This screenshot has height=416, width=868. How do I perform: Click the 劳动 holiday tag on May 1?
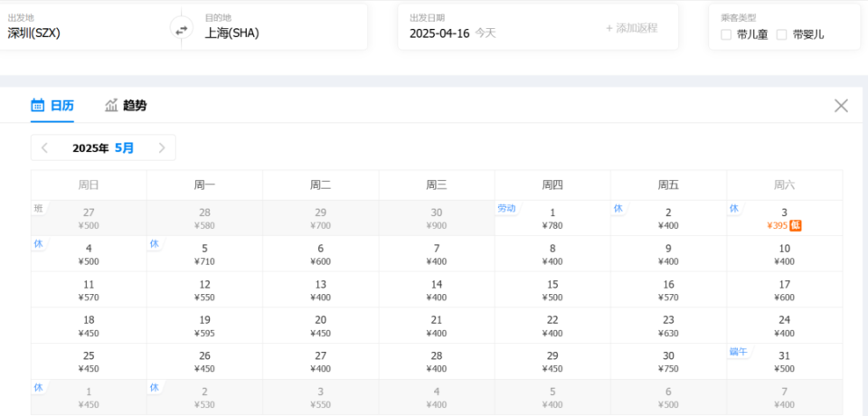[506, 209]
